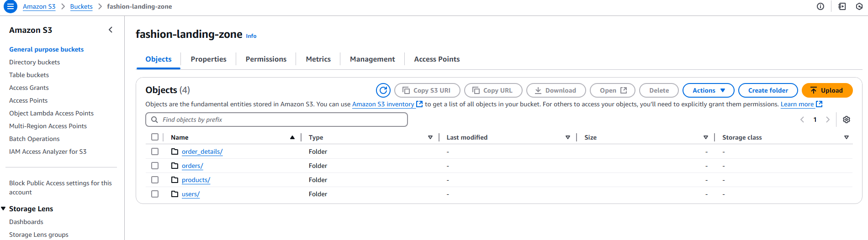Sort by Type column arrow

pyautogui.click(x=430, y=137)
